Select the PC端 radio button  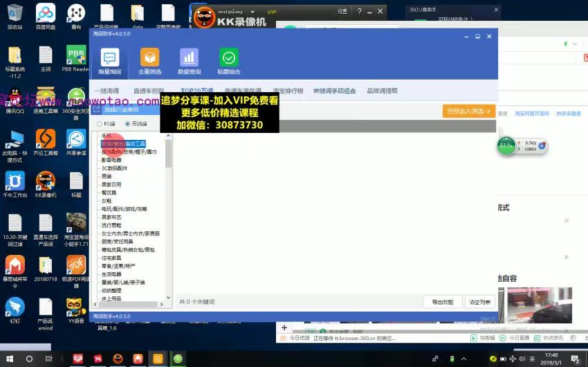pos(100,123)
